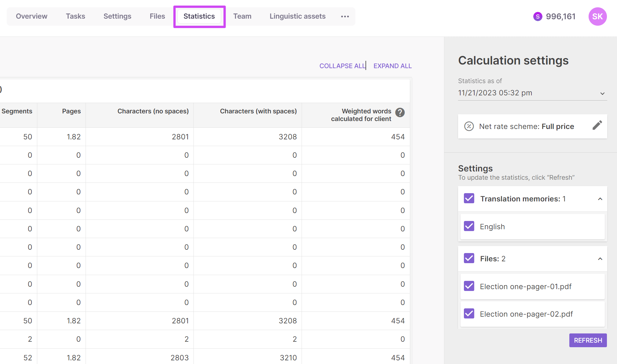
Task: Open the Team tab
Action: click(242, 16)
